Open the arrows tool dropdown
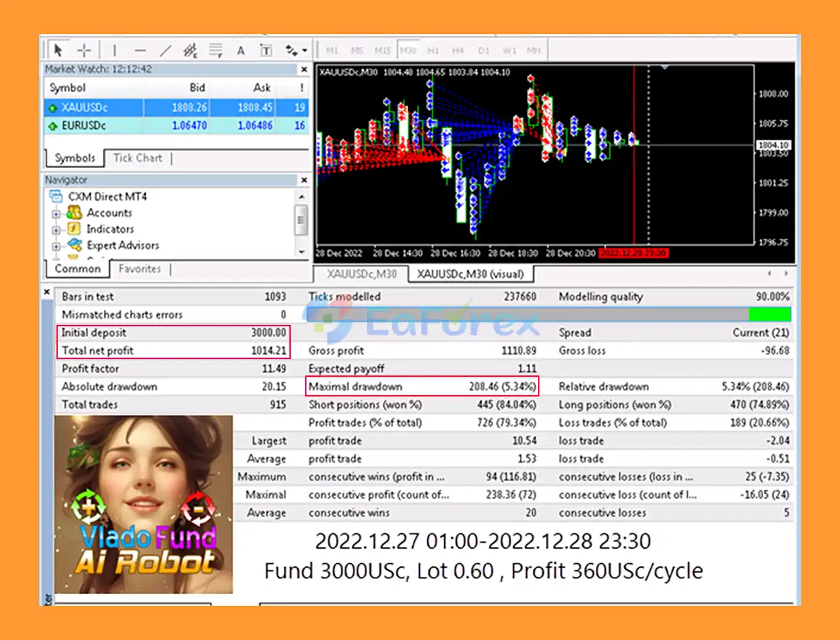Viewport: 840px width, 640px height. coord(304,51)
